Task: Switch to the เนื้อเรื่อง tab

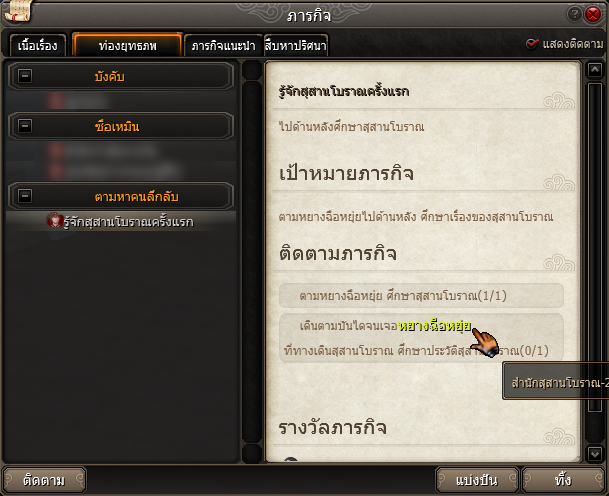Action: click(x=38, y=45)
